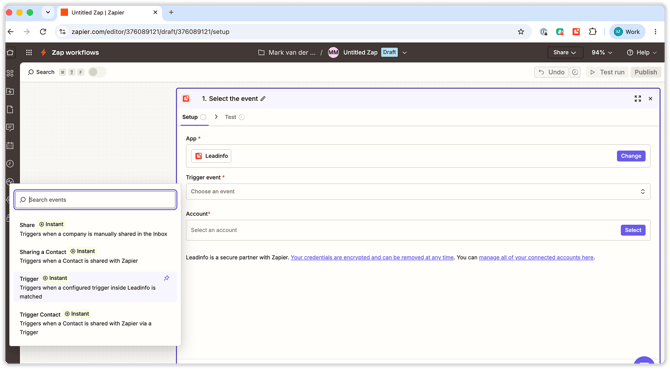The width and height of the screenshot is (670, 369).
Task: Open the Help dropdown menu
Action: [x=641, y=53]
